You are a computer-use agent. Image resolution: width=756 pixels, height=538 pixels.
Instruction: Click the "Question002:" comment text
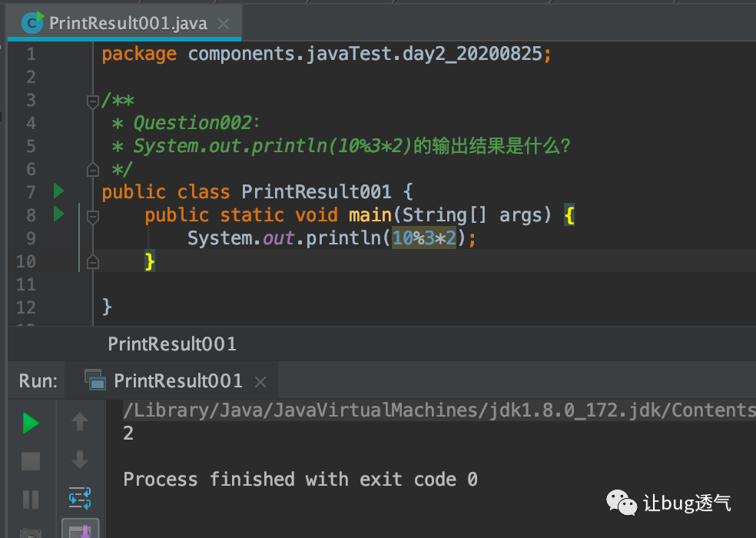197,122
